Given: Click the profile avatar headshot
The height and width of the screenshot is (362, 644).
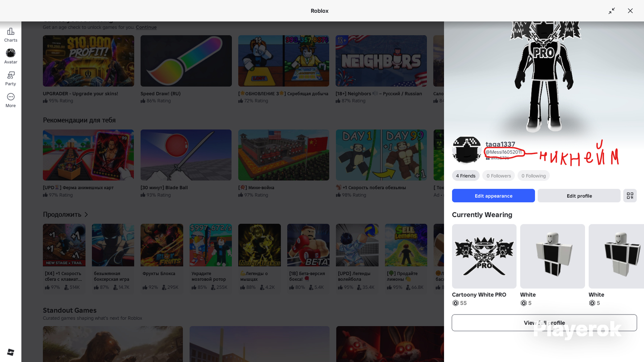Looking at the screenshot, I should coord(467,150).
